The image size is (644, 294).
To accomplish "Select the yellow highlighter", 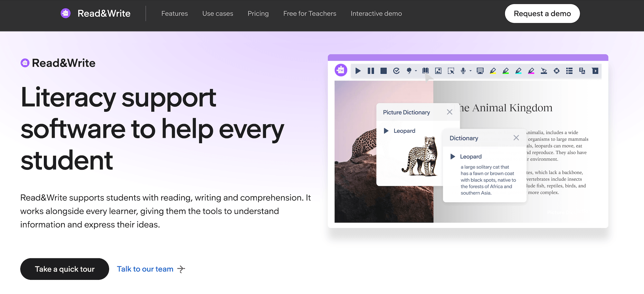I will pyautogui.click(x=493, y=71).
